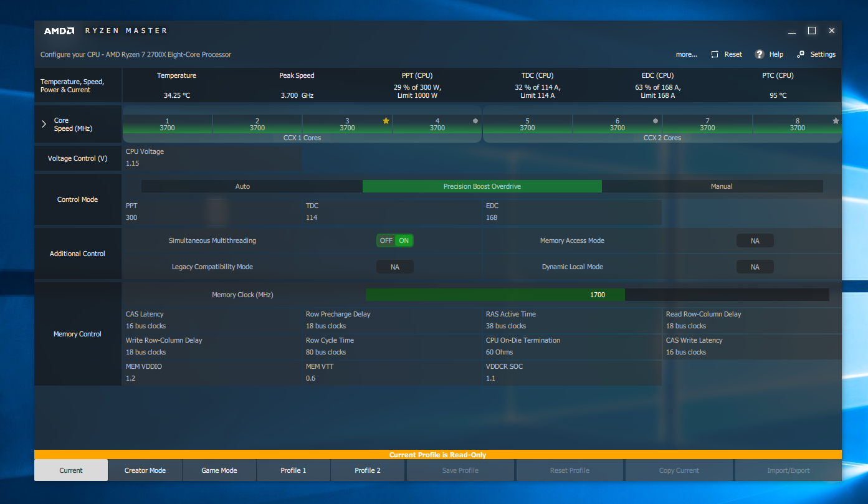
Task: Click core 1 speed bar
Action: tap(168, 124)
